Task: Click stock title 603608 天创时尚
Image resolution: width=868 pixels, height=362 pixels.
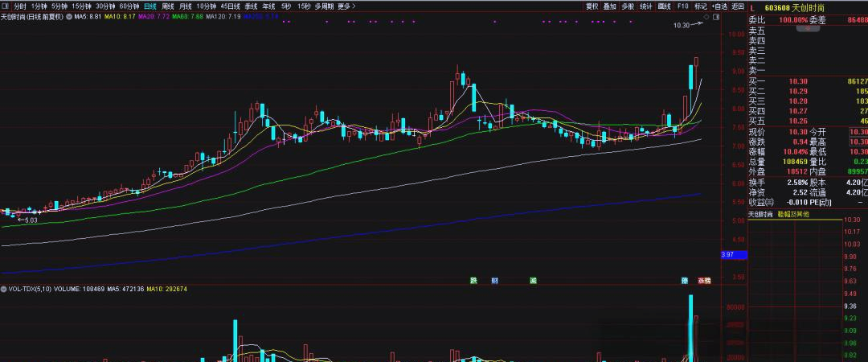Action: click(x=794, y=8)
